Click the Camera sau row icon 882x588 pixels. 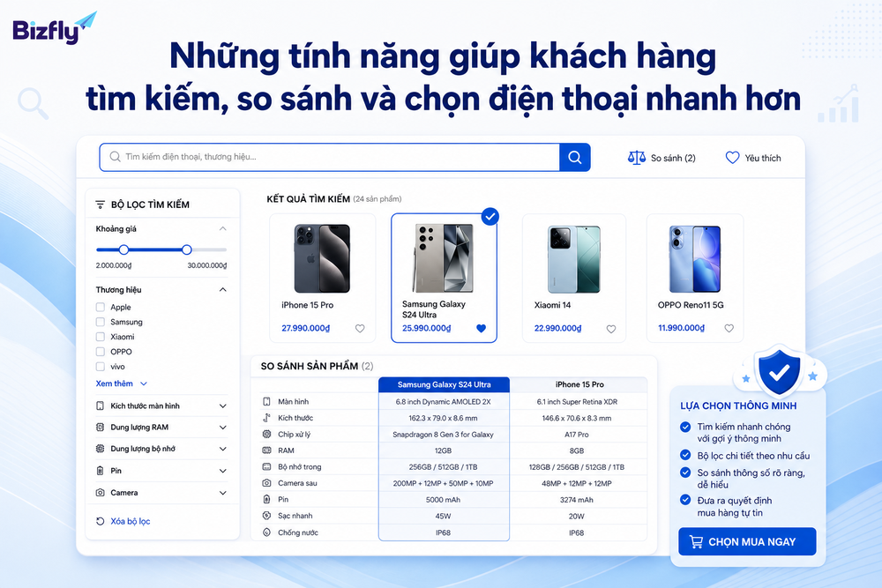pyautogui.click(x=266, y=483)
